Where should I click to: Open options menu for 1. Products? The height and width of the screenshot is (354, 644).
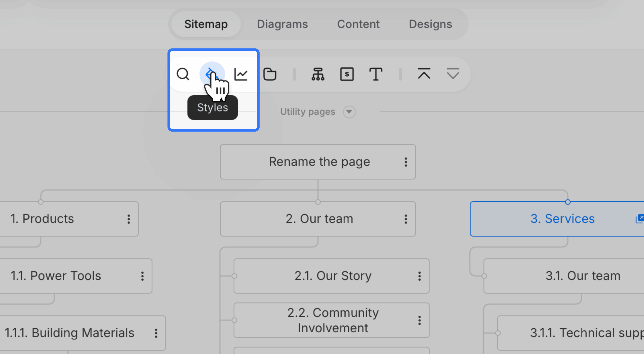coord(129,219)
